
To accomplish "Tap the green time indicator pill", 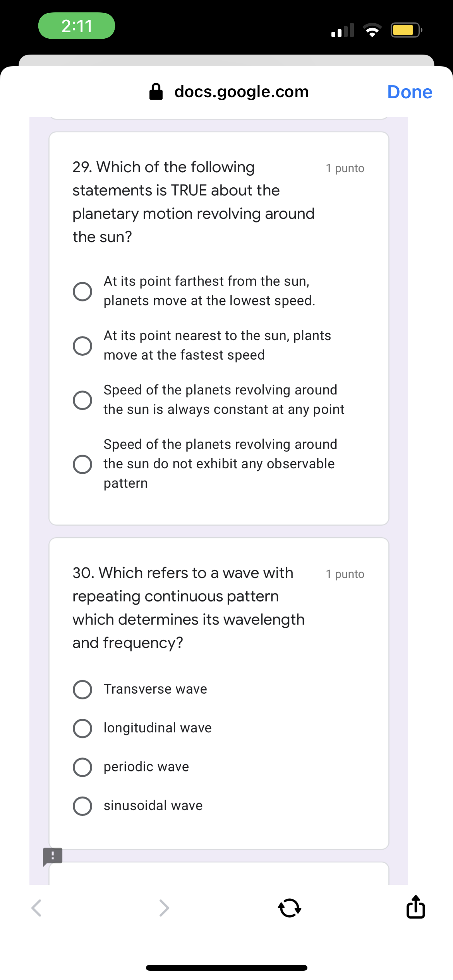I will [77, 26].
